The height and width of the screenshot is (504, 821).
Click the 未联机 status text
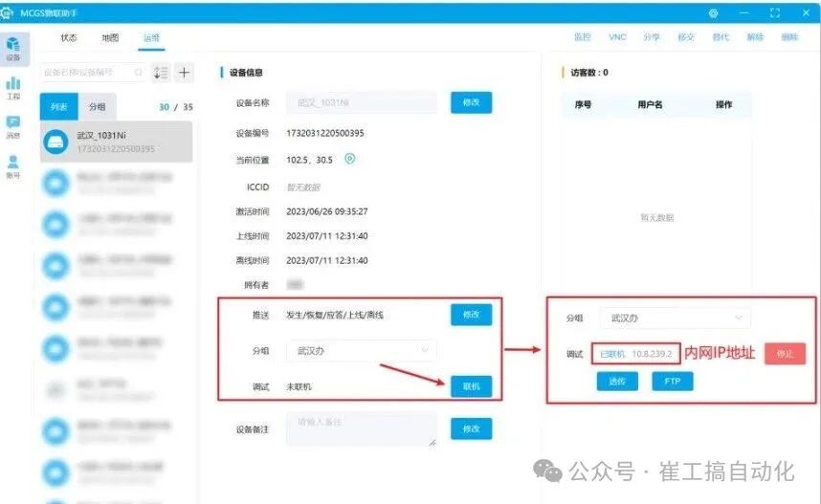pyautogui.click(x=299, y=386)
